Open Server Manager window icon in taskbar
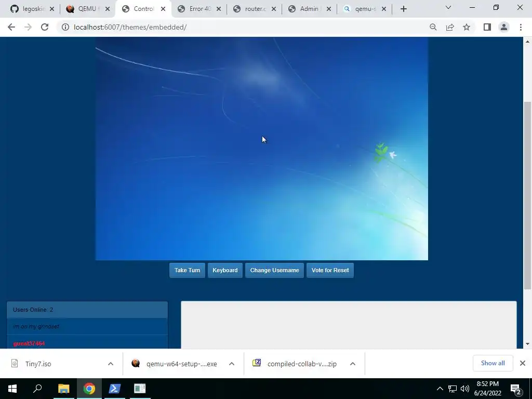Screen dimensions: 532x399 139,389
